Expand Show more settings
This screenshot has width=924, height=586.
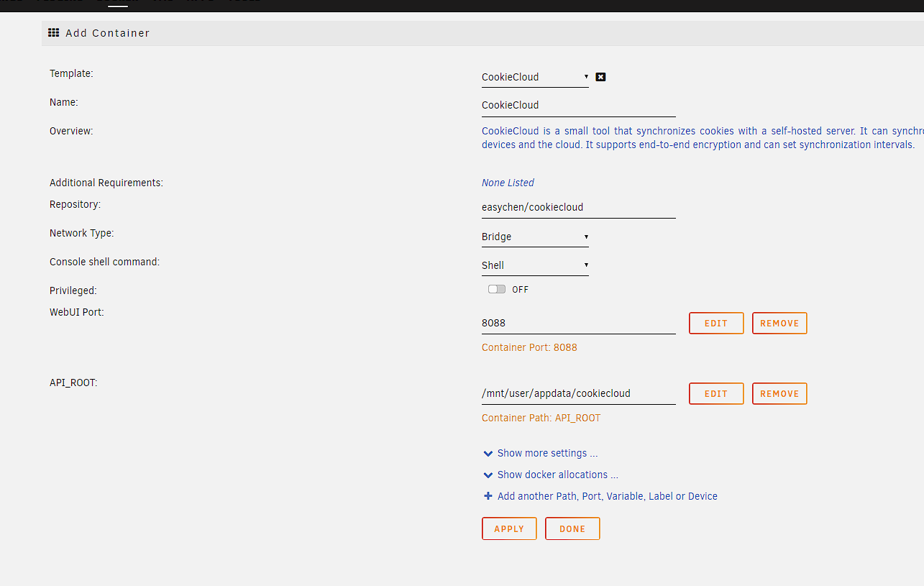coord(547,453)
